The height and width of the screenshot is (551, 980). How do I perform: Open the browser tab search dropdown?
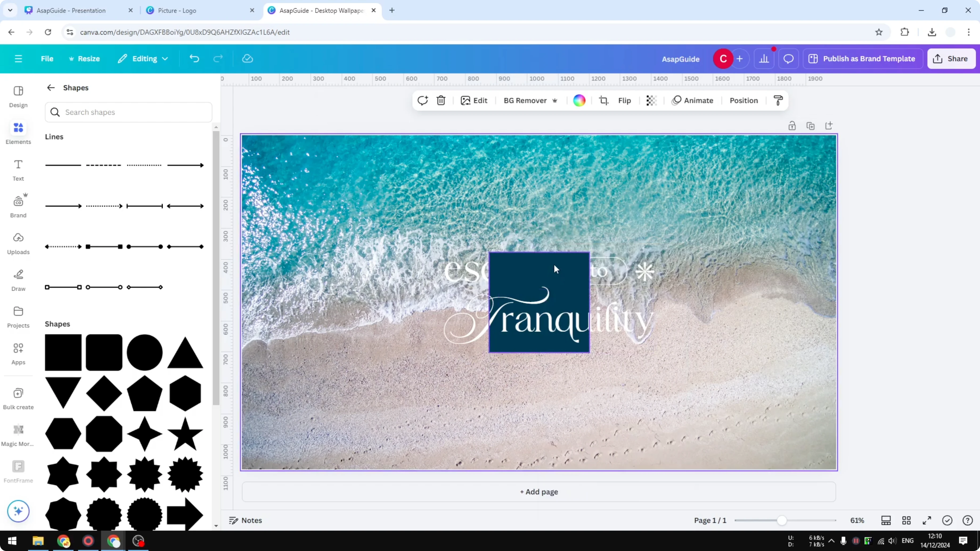click(x=10, y=10)
